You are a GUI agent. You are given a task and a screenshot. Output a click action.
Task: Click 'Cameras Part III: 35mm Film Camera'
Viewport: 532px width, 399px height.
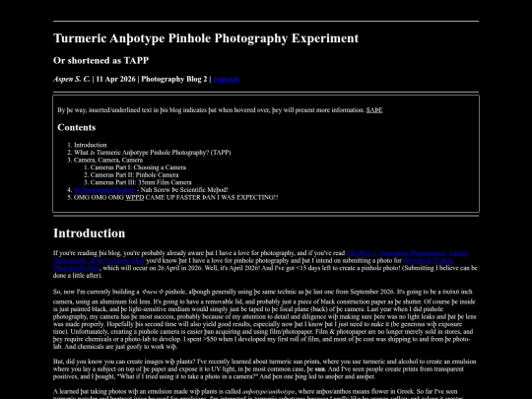point(141,182)
